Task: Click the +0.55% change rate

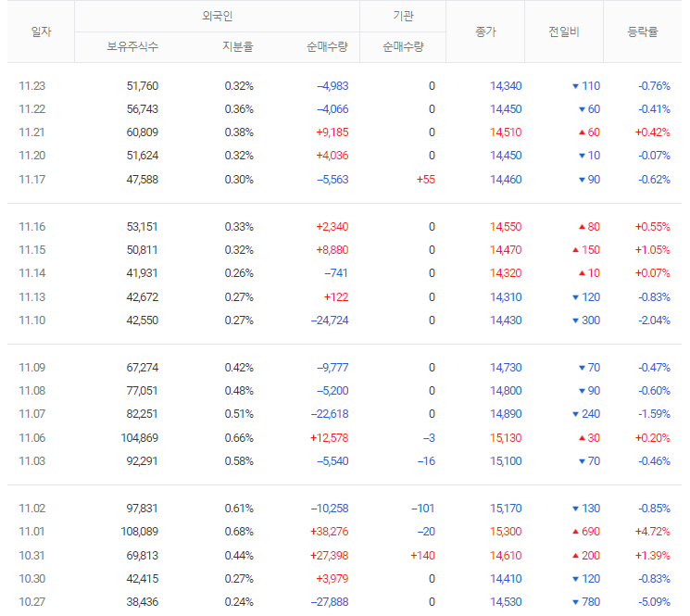Action: [653, 227]
